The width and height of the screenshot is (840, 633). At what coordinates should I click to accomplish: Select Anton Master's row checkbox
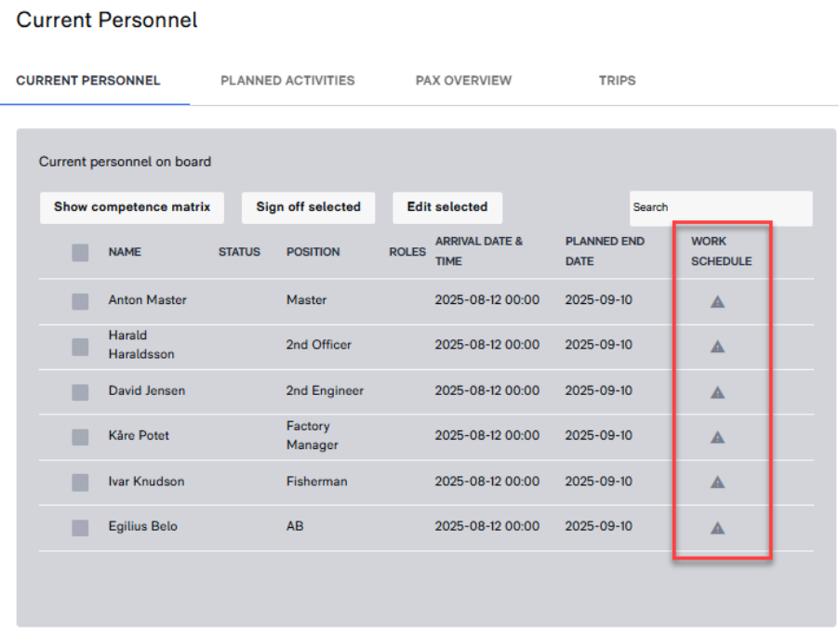coord(80,301)
